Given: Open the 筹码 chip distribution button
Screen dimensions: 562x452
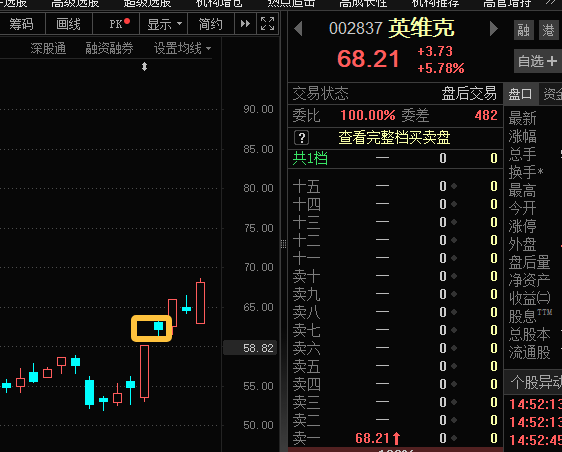Looking at the screenshot, I should click(22, 24).
